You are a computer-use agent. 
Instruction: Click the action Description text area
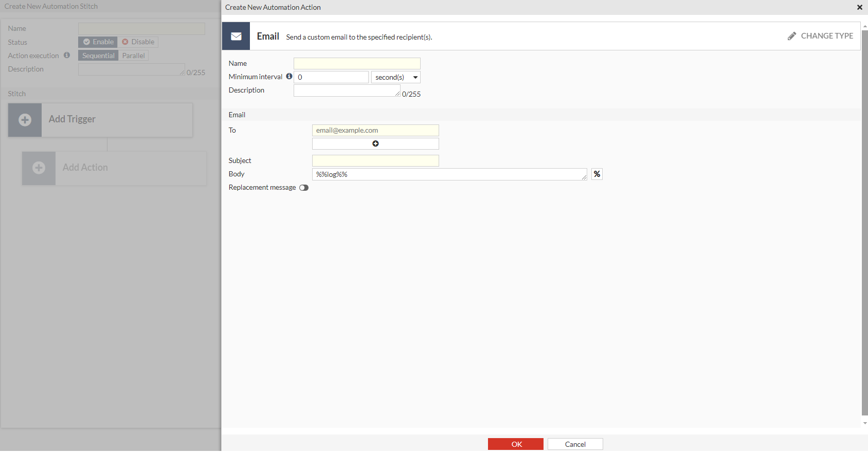click(347, 90)
